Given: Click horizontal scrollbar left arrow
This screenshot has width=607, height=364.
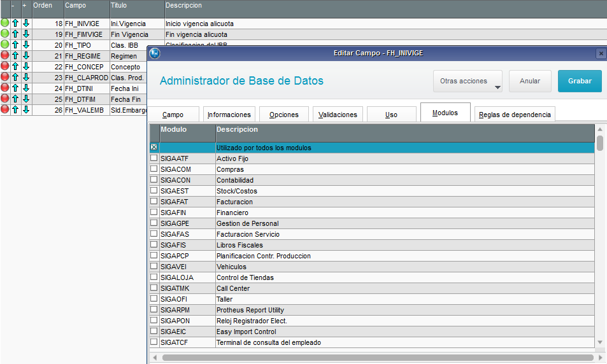Looking at the screenshot, I should tap(155, 358).
